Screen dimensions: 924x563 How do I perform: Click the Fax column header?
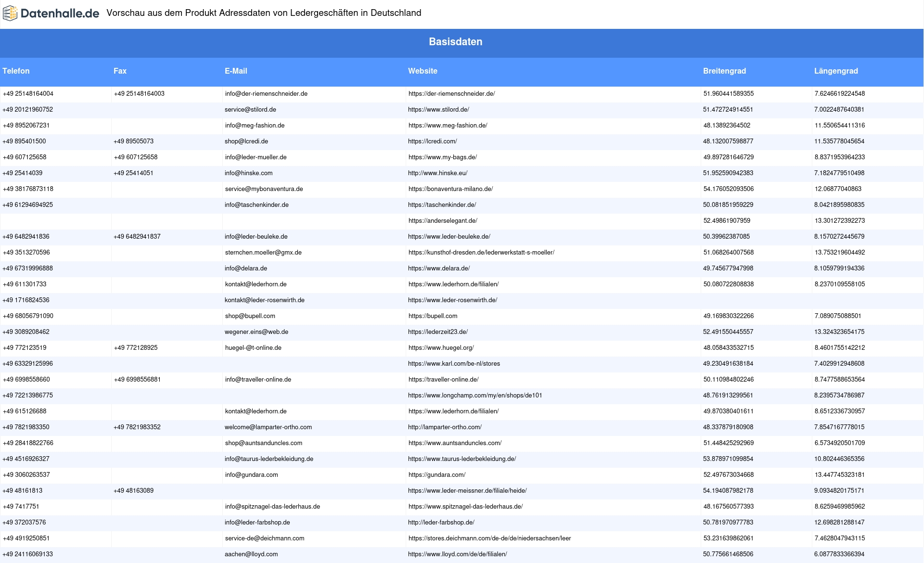click(120, 71)
